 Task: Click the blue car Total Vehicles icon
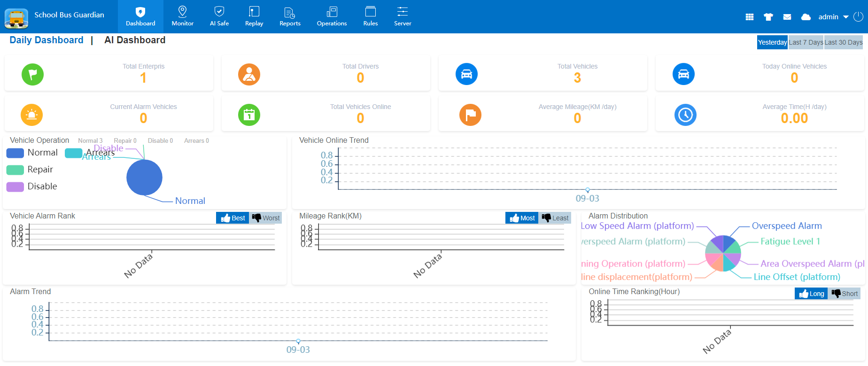(466, 74)
